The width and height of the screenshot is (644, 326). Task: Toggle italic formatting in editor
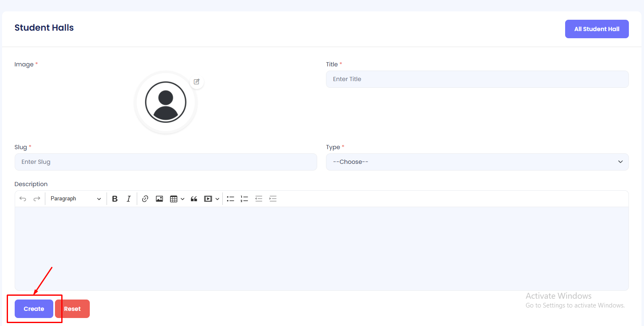click(x=129, y=199)
